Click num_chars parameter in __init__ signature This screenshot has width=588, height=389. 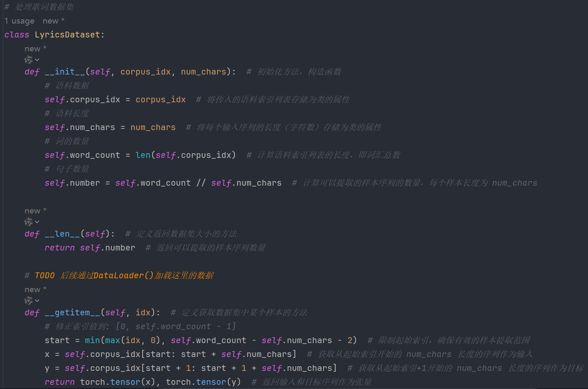204,72
